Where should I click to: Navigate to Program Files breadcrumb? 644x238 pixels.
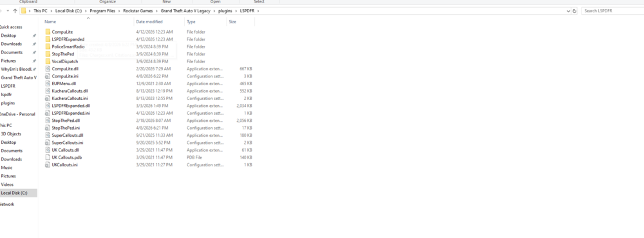(102, 11)
